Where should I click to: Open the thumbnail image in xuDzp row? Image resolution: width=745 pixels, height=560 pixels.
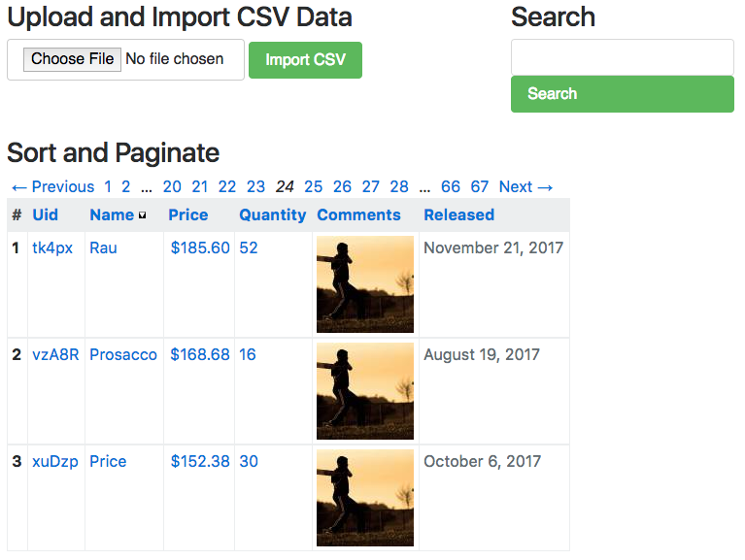(x=365, y=498)
